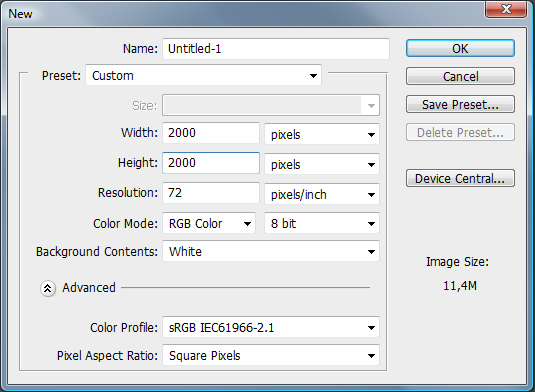Click Save Preset button
The width and height of the screenshot is (535, 392).
click(460, 104)
